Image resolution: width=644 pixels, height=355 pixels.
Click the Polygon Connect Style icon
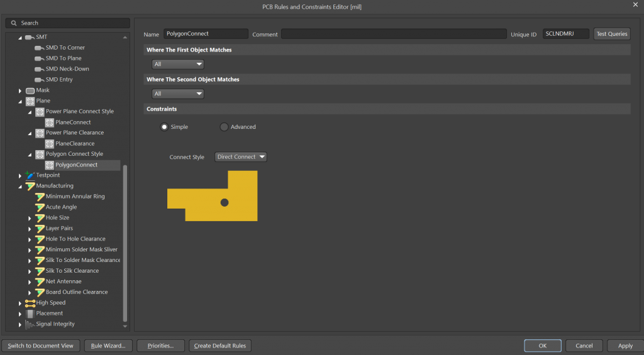(x=40, y=155)
